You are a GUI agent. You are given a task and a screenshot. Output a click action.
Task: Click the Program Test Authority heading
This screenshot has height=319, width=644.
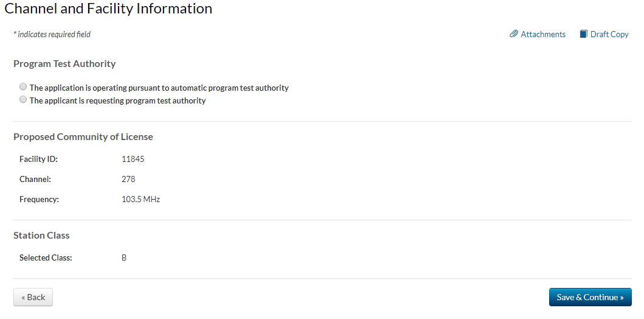pyautogui.click(x=64, y=63)
